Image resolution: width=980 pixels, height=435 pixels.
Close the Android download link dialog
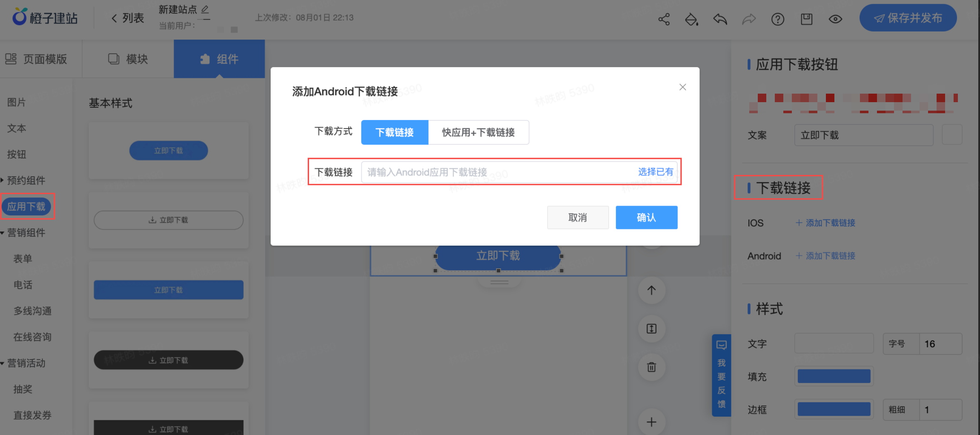pos(682,87)
